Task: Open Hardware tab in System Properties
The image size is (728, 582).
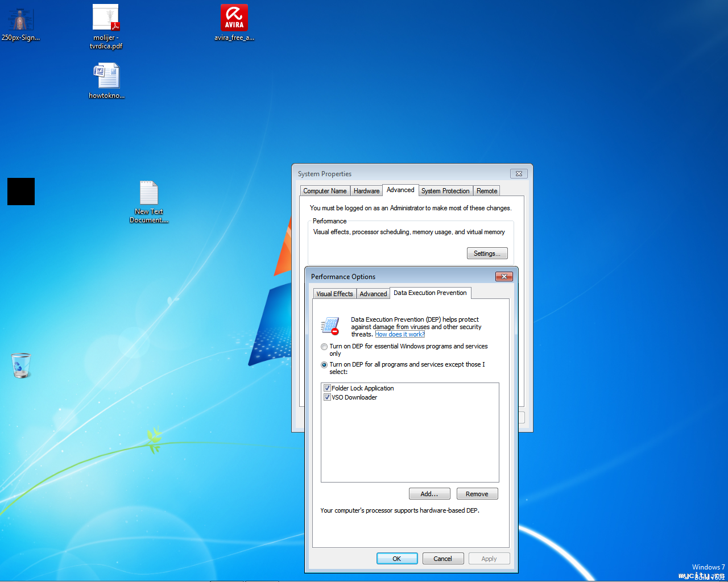Action: pos(366,191)
